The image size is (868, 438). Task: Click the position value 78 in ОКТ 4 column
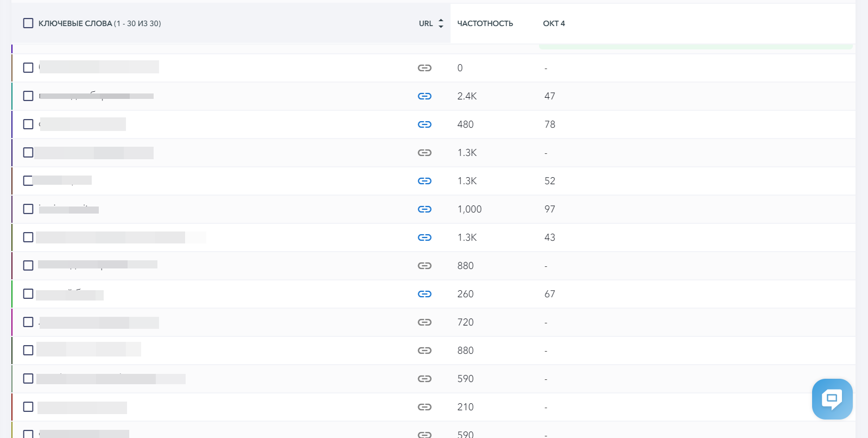[x=549, y=124]
